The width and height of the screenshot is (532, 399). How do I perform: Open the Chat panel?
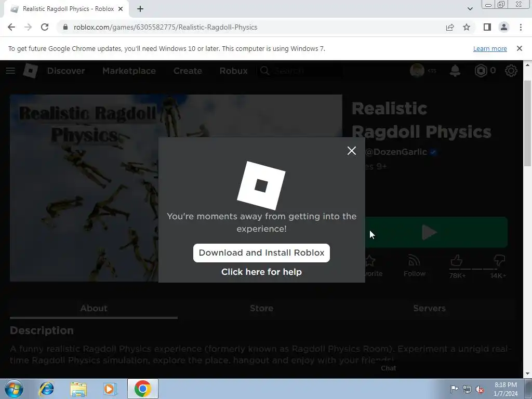point(388,368)
